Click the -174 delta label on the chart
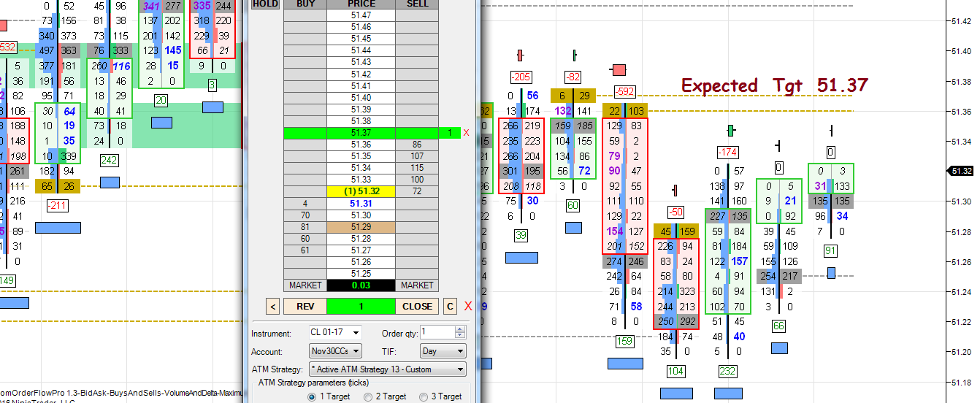 [727, 153]
